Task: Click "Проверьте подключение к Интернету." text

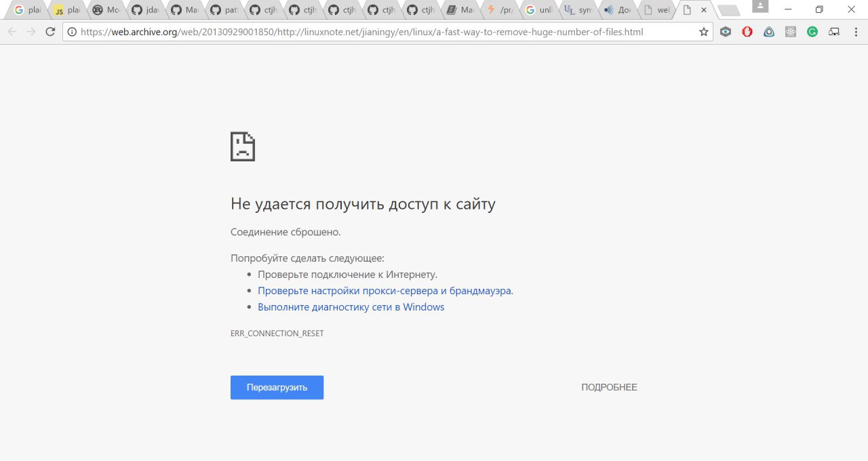Action: click(347, 275)
